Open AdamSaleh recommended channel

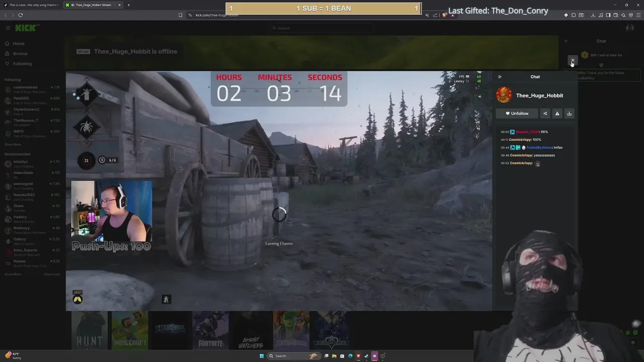[32, 174]
